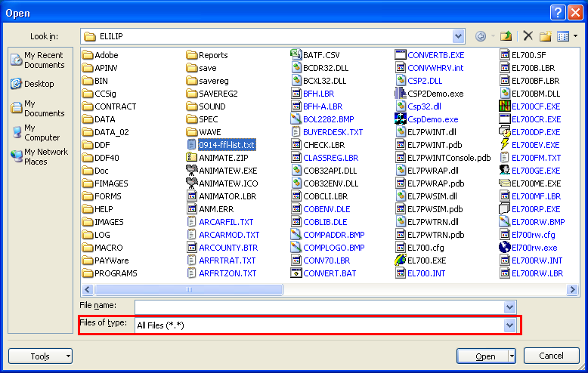This screenshot has height=373, width=588.
Task: Select the DATA_02 folder
Action: coord(105,132)
